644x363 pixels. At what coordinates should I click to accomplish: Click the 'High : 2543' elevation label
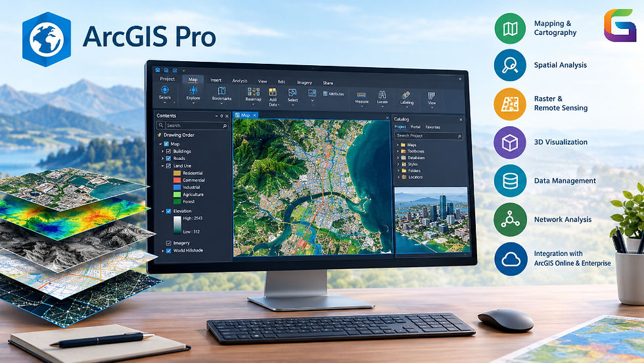coord(193,218)
